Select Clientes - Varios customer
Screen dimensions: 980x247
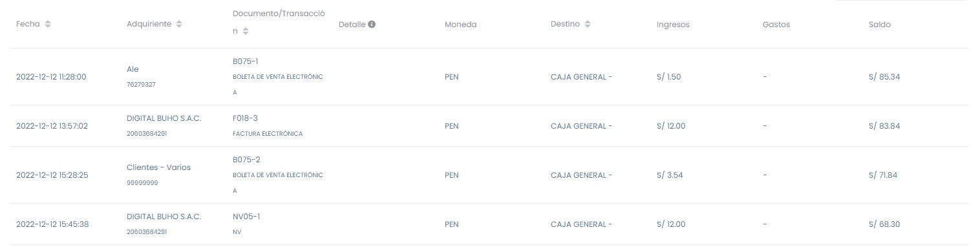158,167
